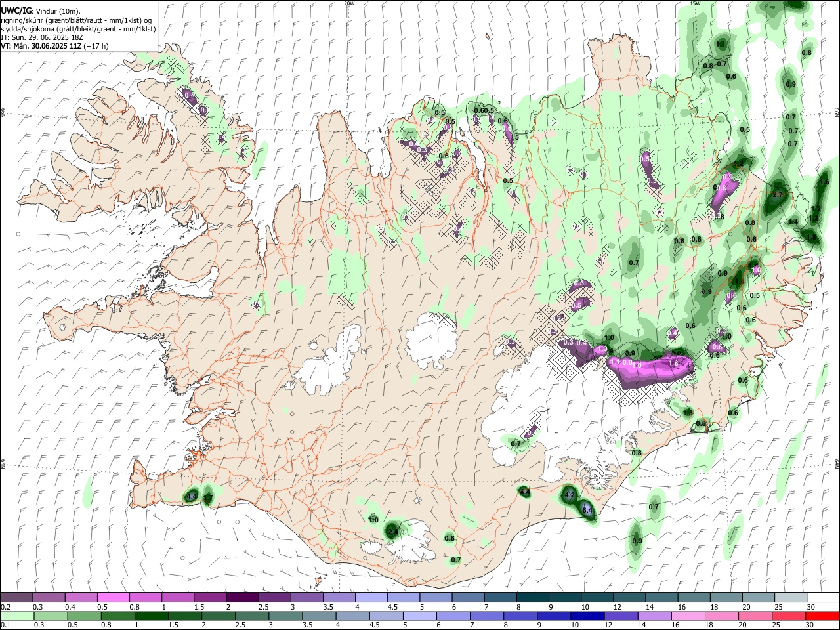Click the '30' label in the top legend row
The image size is (840, 630).
[811, 607]
